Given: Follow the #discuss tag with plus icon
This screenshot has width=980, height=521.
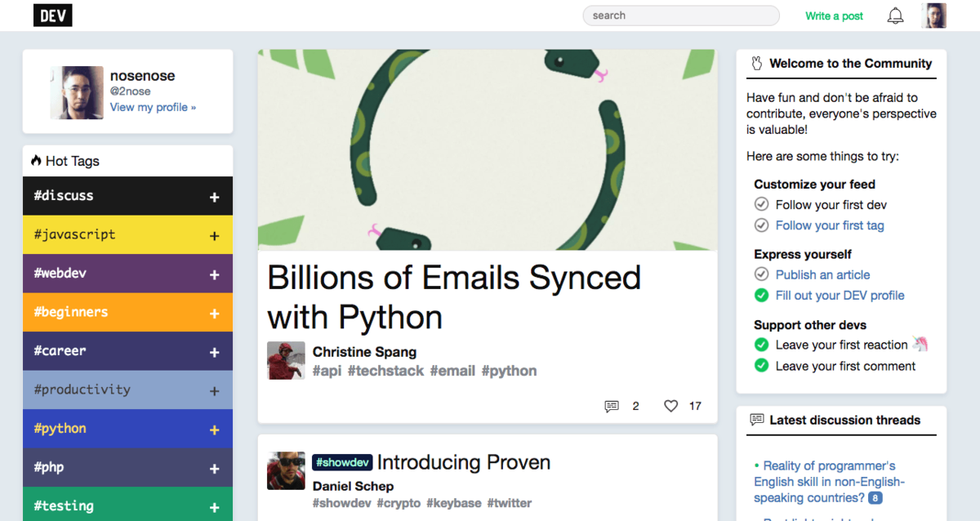Looking at the screenshot, I should pos(215,197).
